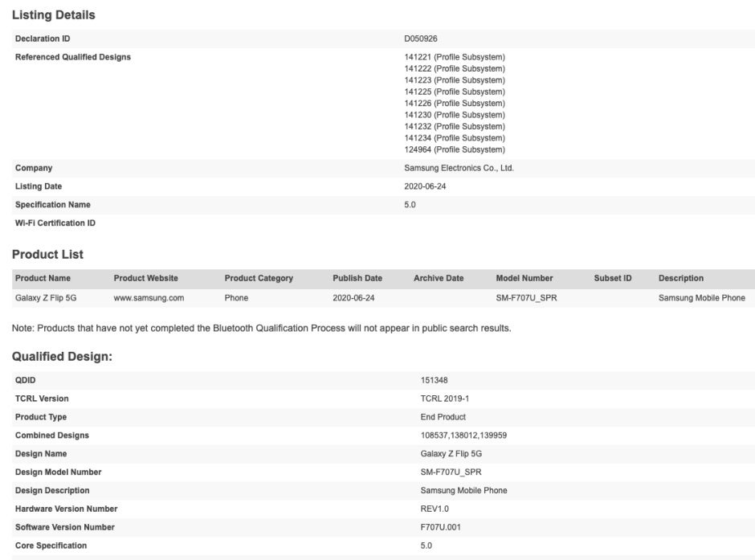Screen dimensions: 755x560
Task: Click the 141230 (Profile Subsystem) entry
Action: point(455,115)
